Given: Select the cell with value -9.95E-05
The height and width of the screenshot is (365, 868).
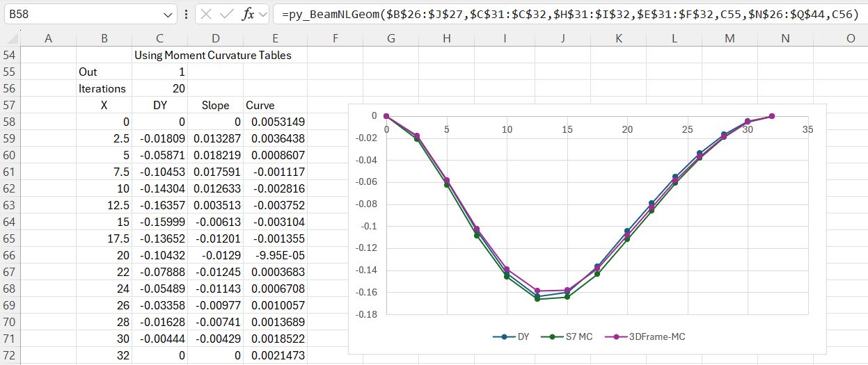Looking at the screenshot, I should click(275, 255).
